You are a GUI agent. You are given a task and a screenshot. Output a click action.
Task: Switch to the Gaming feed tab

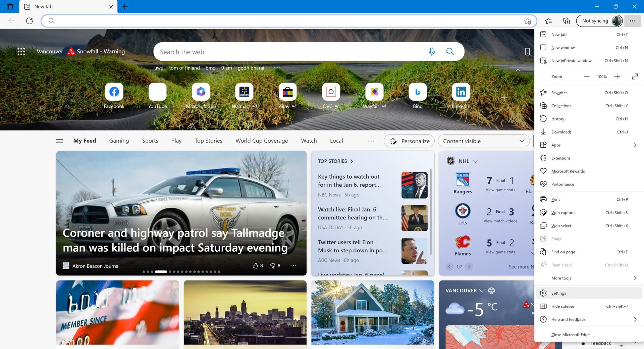119,141
